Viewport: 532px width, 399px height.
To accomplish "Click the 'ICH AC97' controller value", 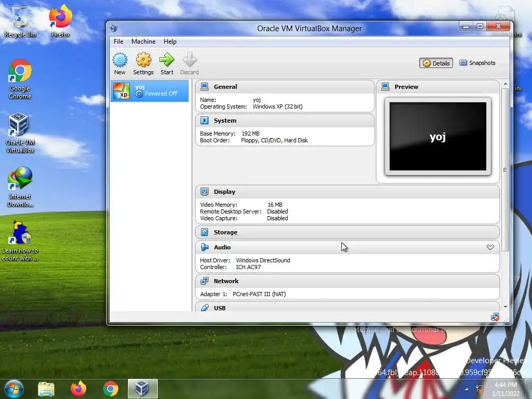I will tap(248, 268).
